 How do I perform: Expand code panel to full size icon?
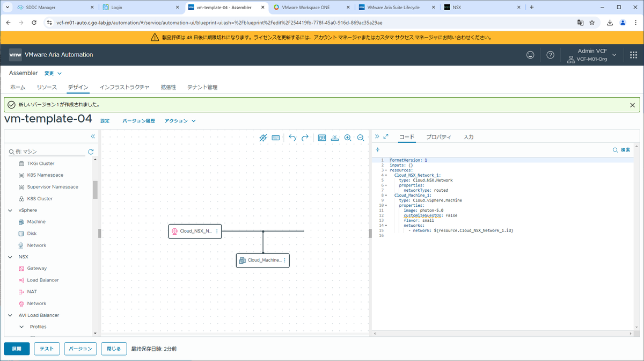pyautogui.click(x=386, y=136)
